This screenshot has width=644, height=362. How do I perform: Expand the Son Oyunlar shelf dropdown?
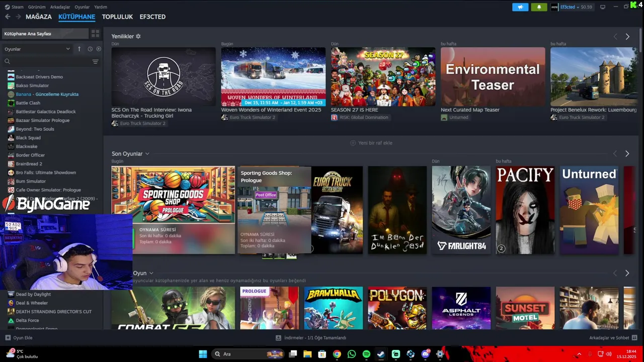[147, 154]
